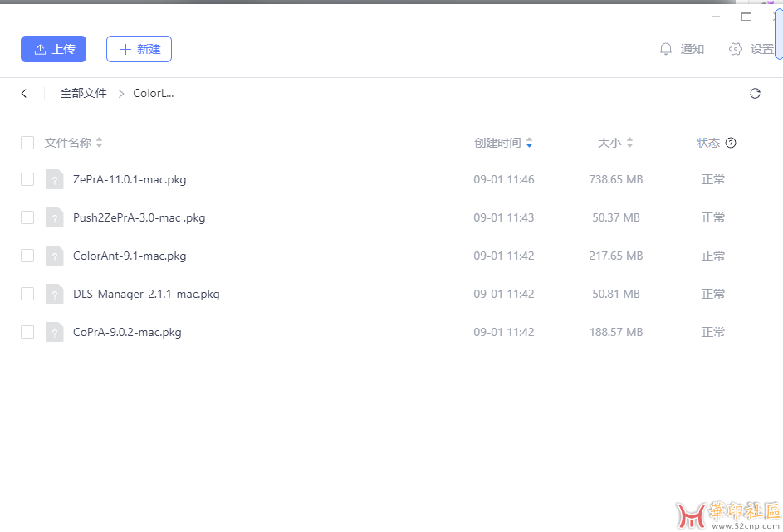The width and height of the screenshot is (783, 532).
Task: Click the 正常 status of ZePrA-11.0.1-mac.pkg
Action: (712, 179)
